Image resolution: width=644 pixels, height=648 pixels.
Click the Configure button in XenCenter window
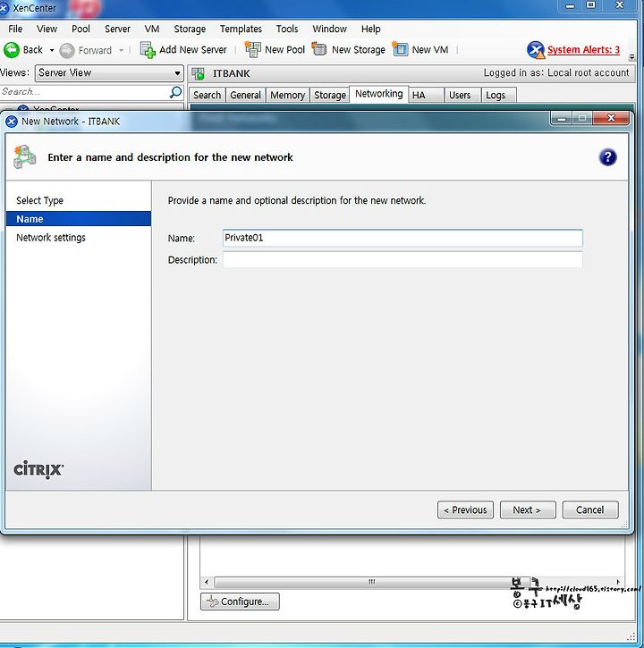pyautogui.click(x=240, y=602)
